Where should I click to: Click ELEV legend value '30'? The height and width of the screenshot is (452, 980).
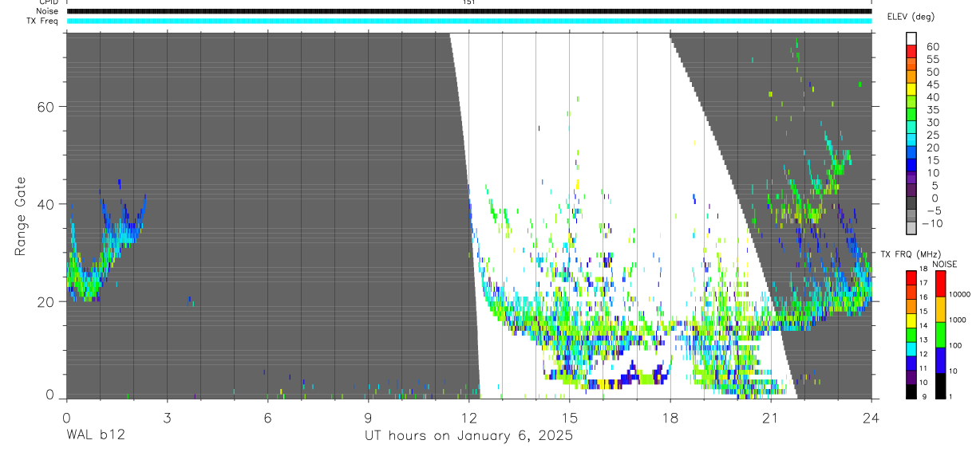933,122
